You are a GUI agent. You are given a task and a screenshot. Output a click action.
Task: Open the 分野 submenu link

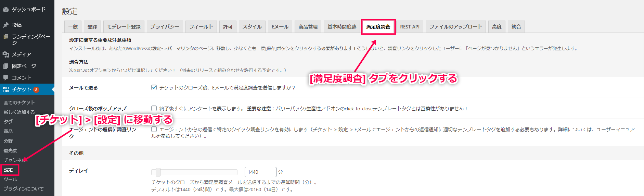[x=8, y=141]
